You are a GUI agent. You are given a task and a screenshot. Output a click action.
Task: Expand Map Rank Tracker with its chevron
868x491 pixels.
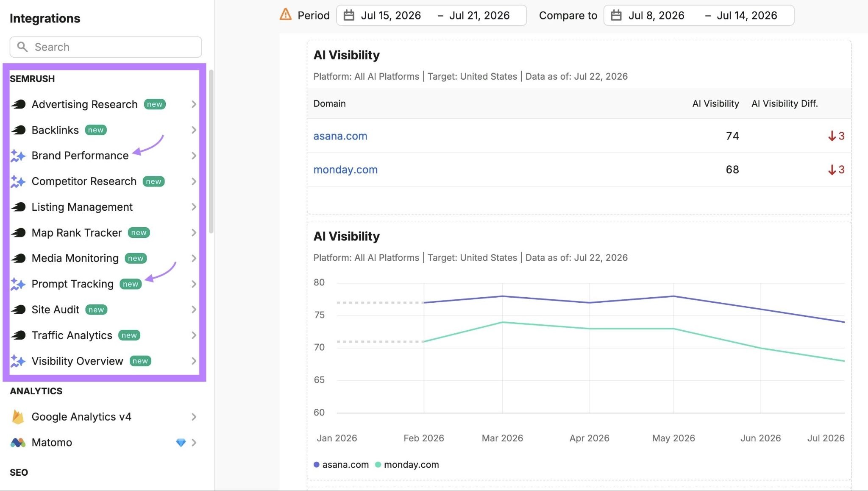(194, 233)
